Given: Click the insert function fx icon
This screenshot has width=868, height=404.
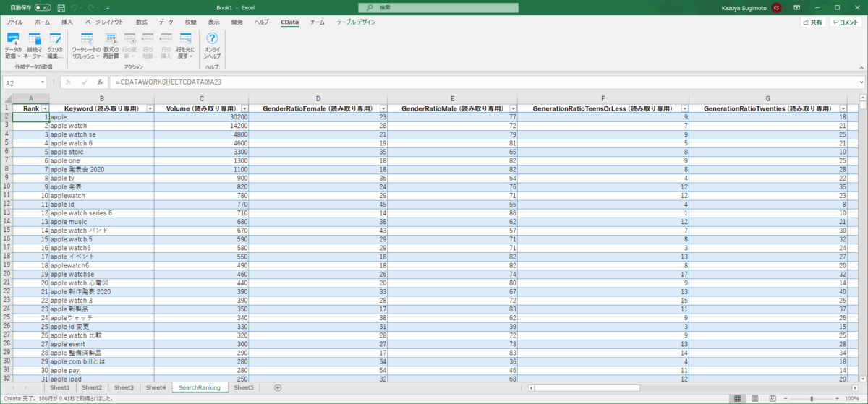Looking at the screenshot, I should pyautogui.click(x=101, y=82).
